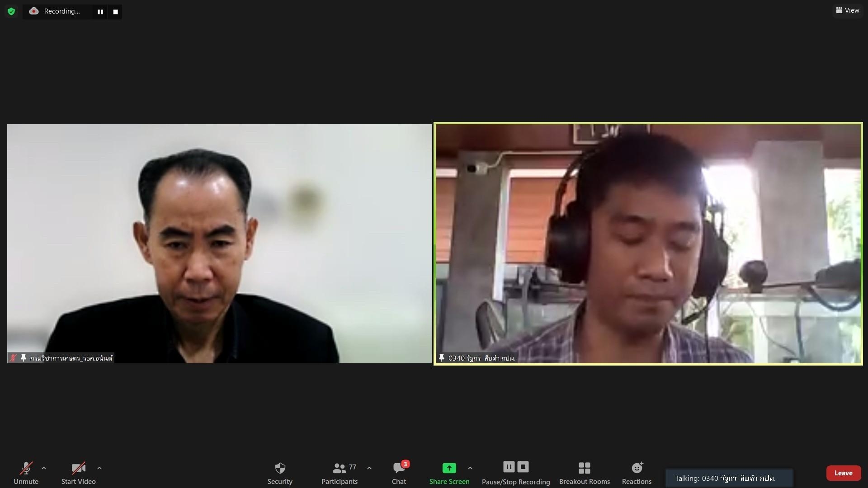
Task: Open the Reactions menu
Action: pos(637,473)
